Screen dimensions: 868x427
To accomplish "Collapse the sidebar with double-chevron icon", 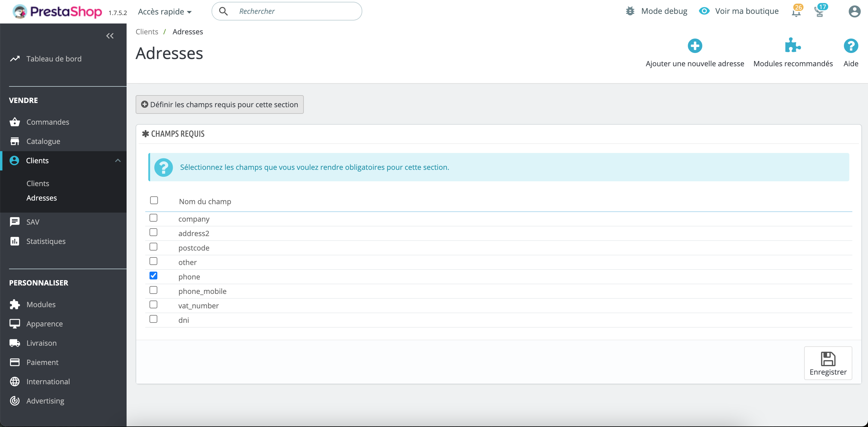I will click(x=110, y=36).
